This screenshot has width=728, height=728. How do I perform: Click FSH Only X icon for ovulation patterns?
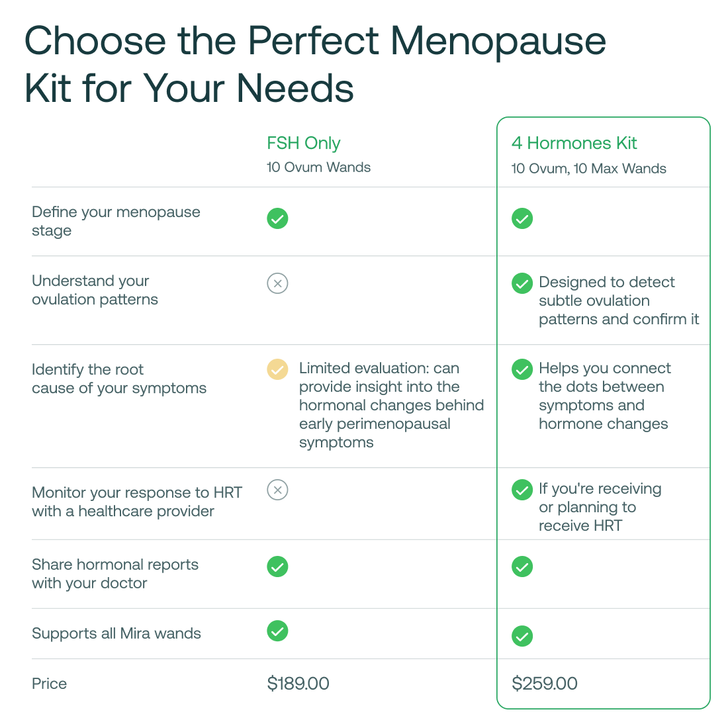point(277,284)
